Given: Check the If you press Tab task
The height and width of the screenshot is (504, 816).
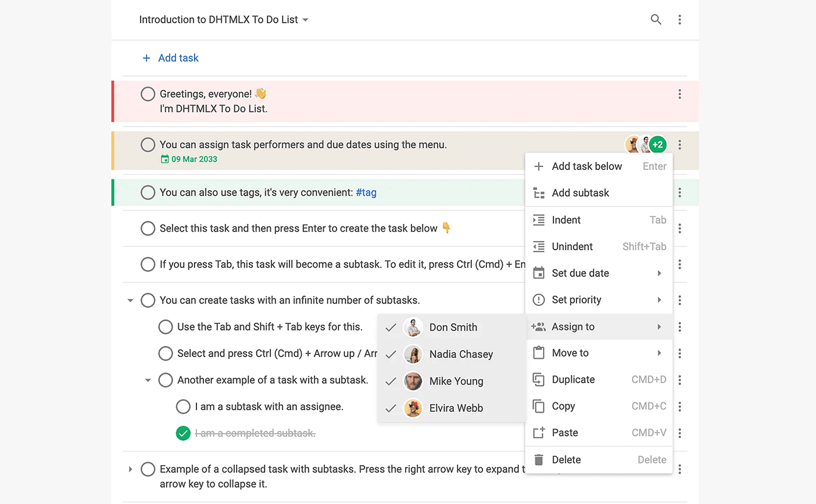Looking at the screenshot, I should (148, 265).
